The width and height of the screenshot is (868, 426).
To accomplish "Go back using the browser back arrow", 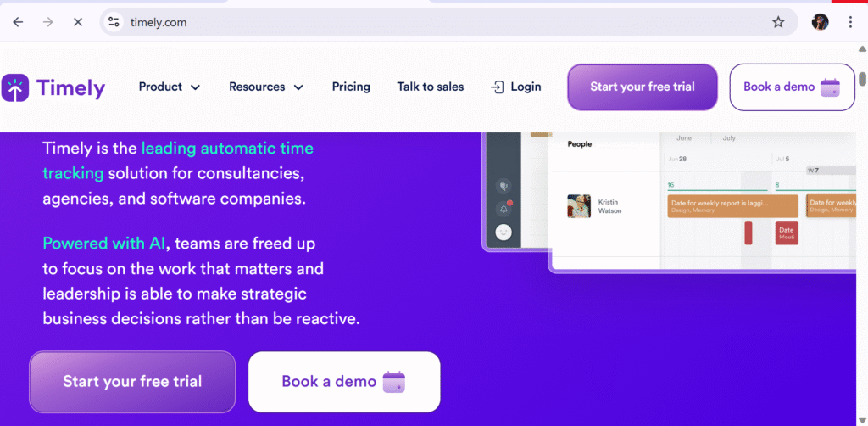I will [19, 22].
